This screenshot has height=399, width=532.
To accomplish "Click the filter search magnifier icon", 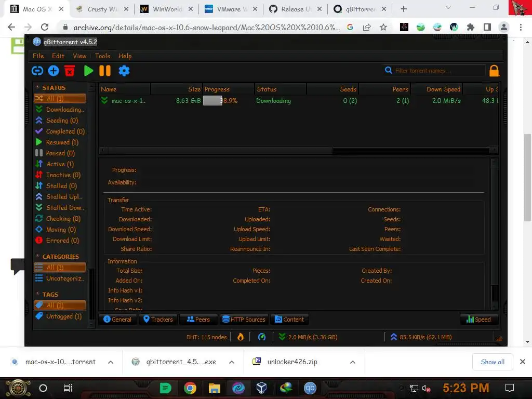I will [389, 70].
